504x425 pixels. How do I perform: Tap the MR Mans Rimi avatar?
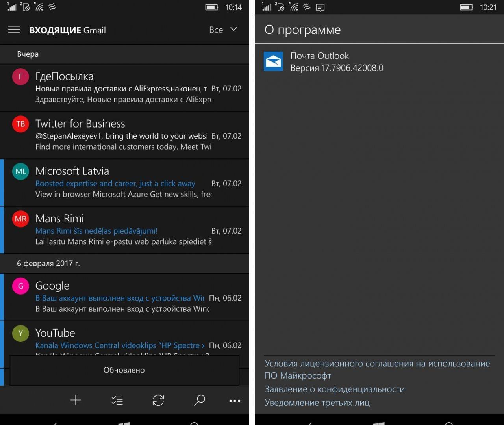20,219
